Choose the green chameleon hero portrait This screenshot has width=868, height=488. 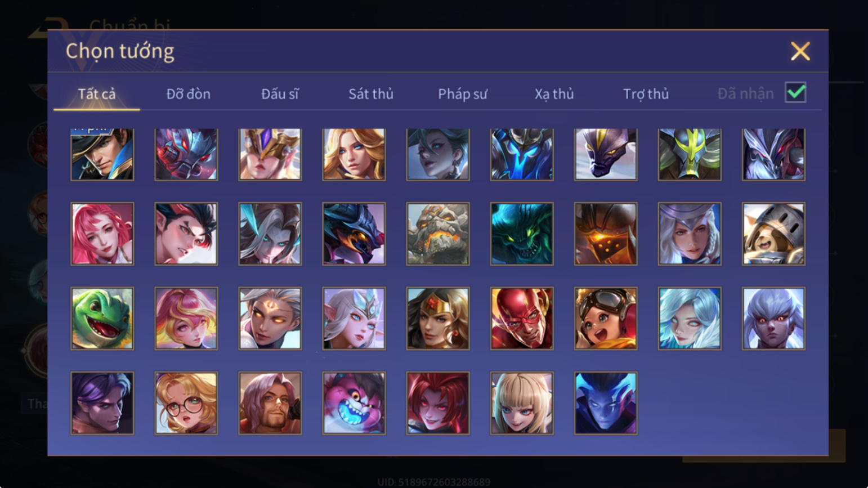point(102,319)
